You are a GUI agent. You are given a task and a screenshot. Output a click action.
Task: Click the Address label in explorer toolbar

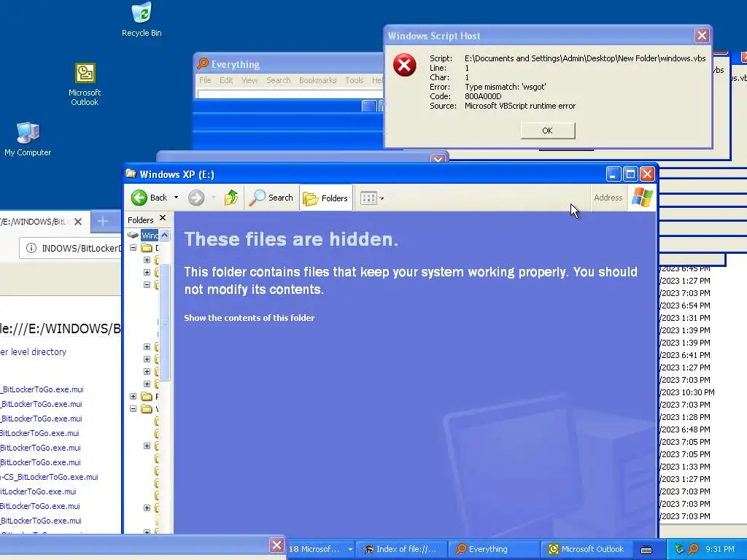608,197
